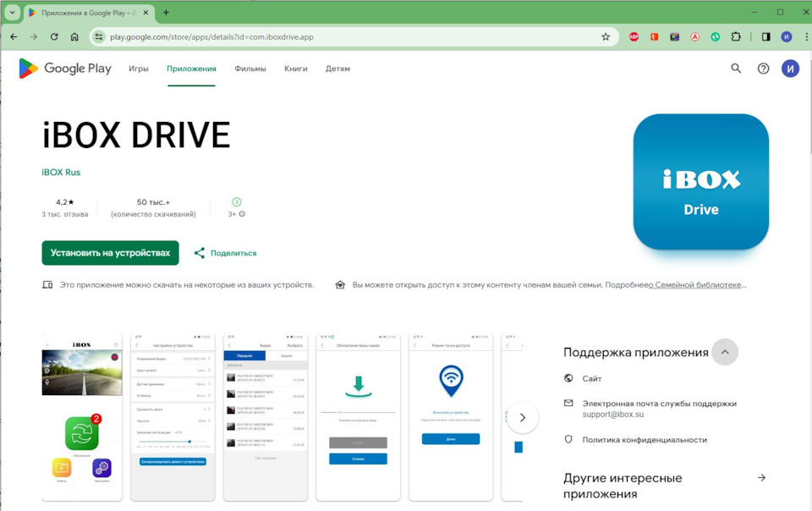The width and height of the screenshot is (812, 511).
Task: Open video list screenshot thumbnail
Action: point(265,417)
